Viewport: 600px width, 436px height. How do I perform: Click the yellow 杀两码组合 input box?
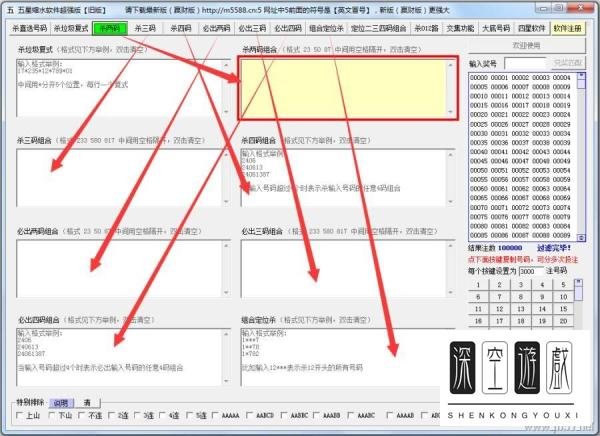pyautogui.click(x=348, y=88)
